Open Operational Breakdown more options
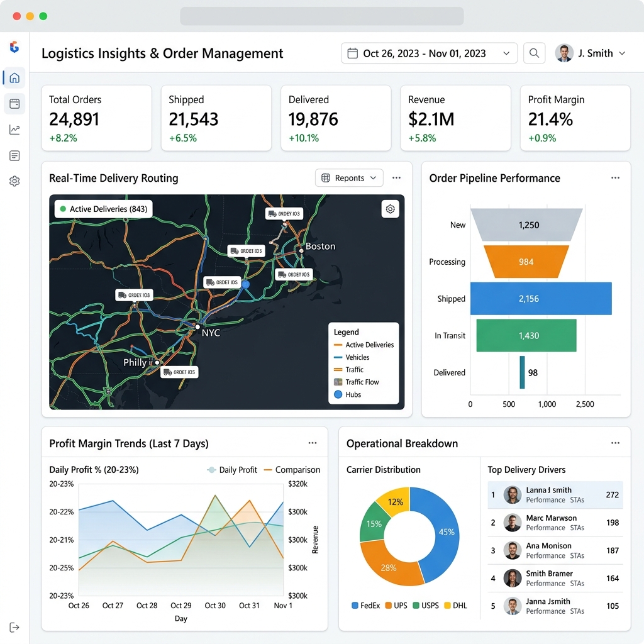The height and width of the screenshot is (644, 644). [x=615, y=443]
